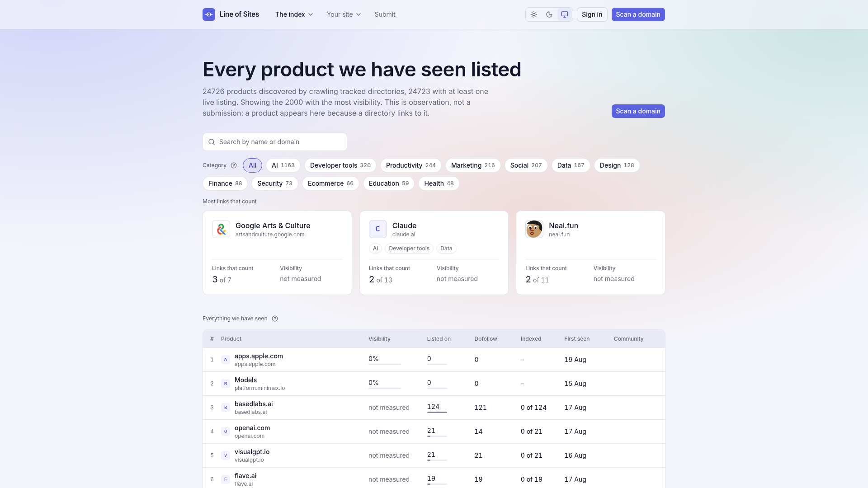Click the search magnifier icon
Screen dimensions: 868x488
[x=212, y=142]
